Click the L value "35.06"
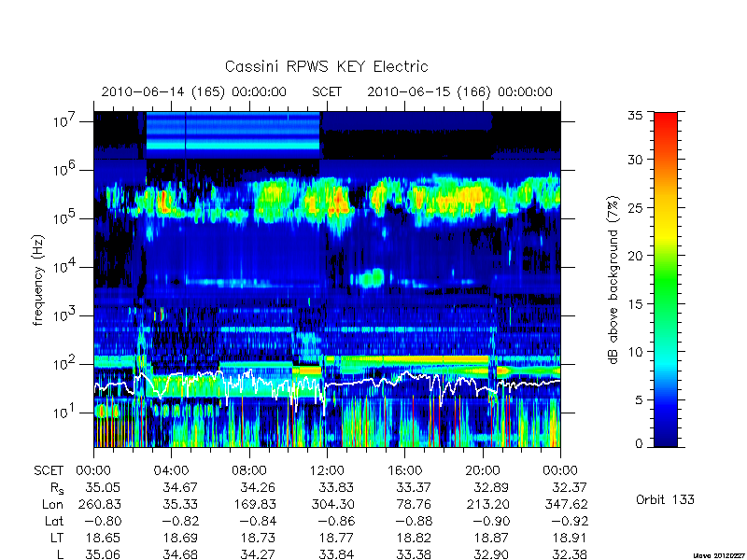 [103, 554]
